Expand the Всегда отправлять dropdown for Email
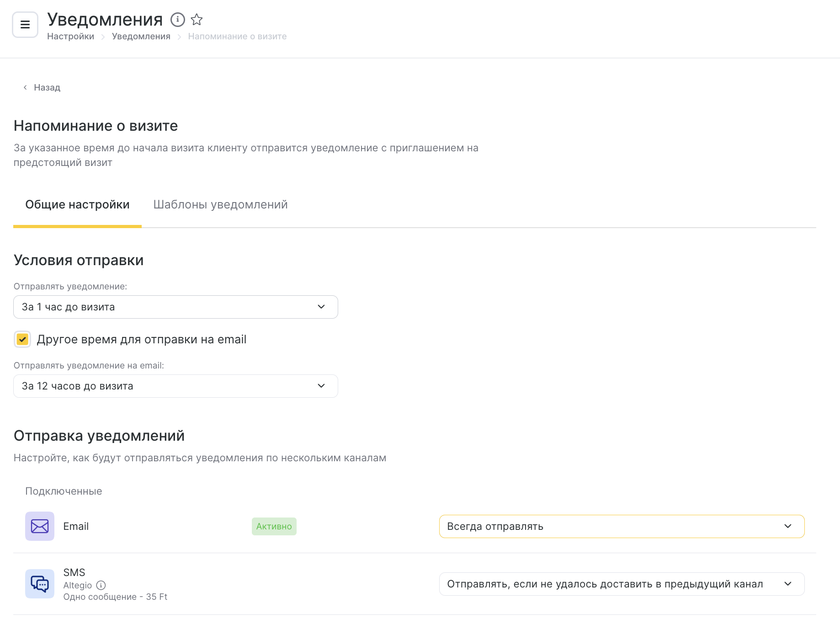The image size is (840, 619). pos(622,526)
